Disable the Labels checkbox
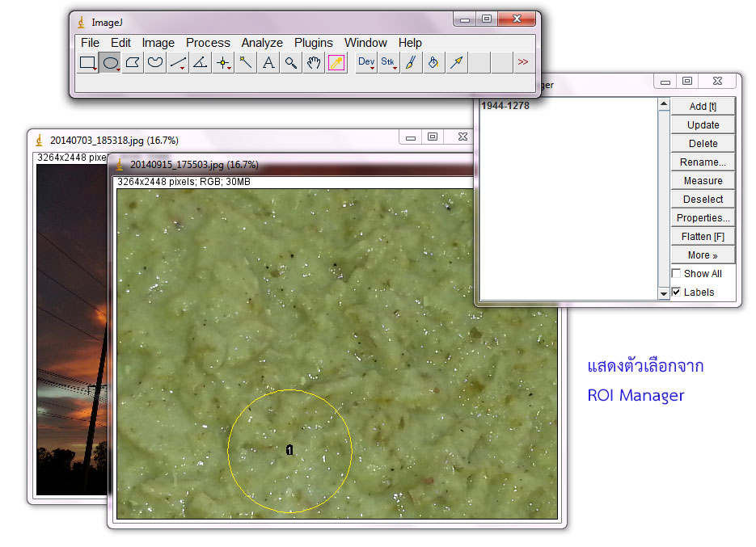The height and width of the screenshot is (547, 756). coord(676,292)
